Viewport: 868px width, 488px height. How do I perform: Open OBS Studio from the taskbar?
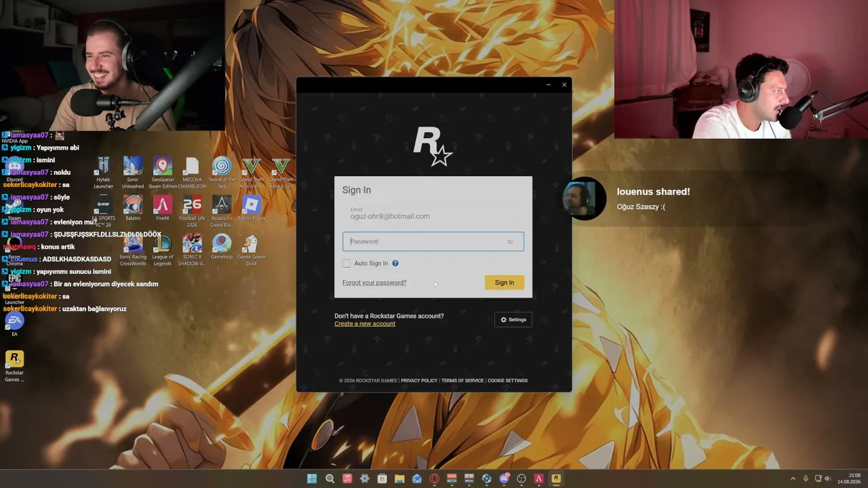521,479
